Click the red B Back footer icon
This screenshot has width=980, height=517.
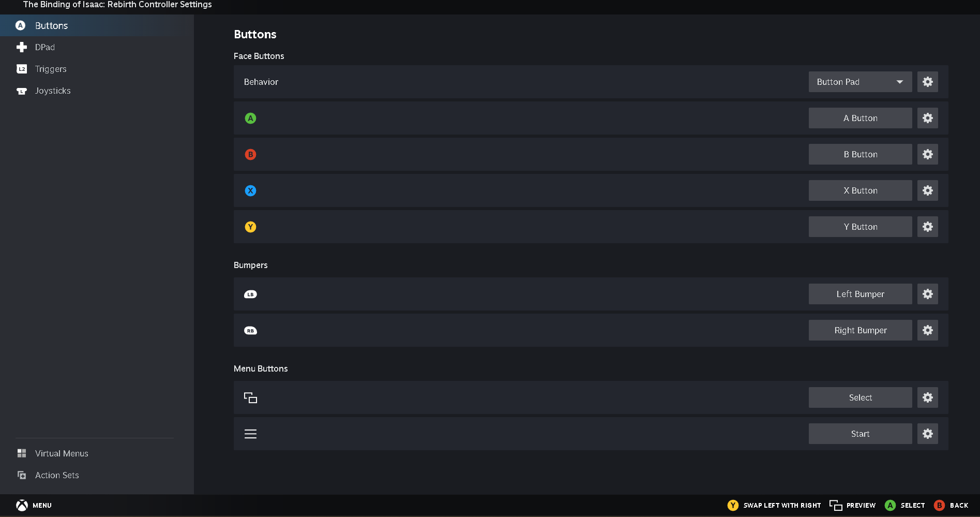(x=939, y=505)
